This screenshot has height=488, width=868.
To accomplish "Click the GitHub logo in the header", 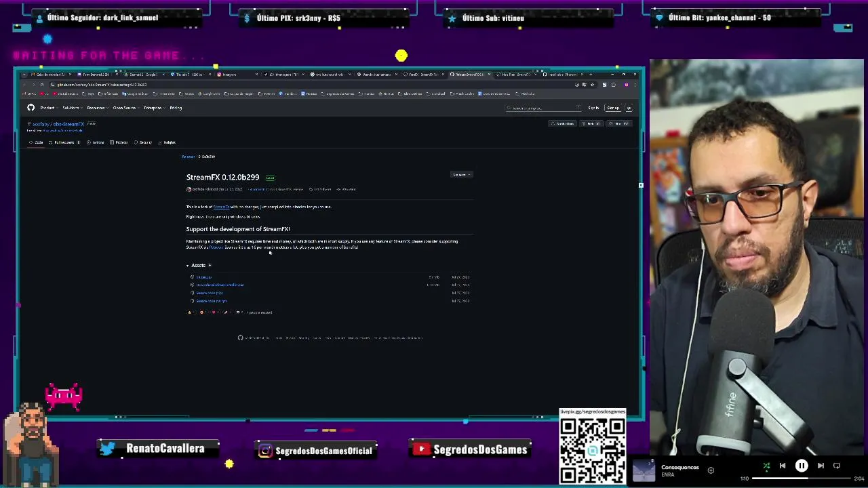I will (31, 108).
